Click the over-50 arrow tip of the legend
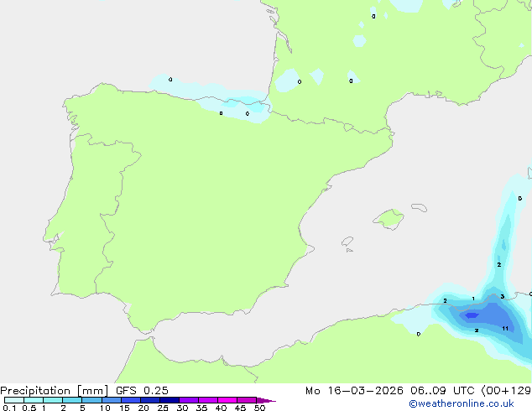This screenshot has height=411, width=532. [x=266, y=400]
